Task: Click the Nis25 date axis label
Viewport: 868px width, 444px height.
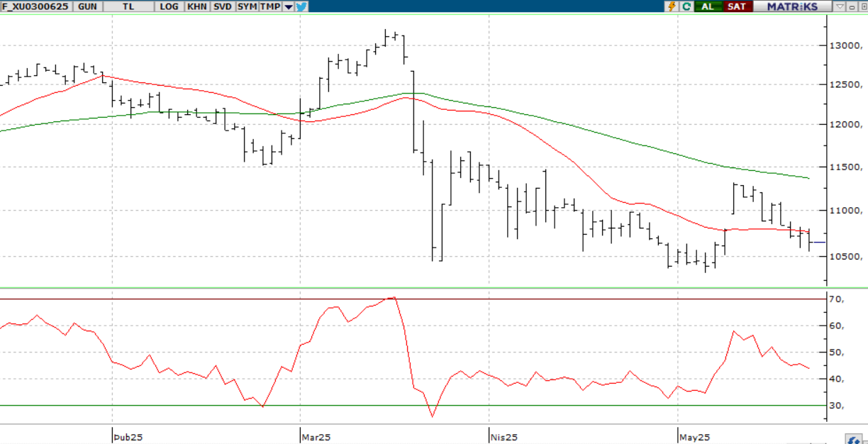Action: pyautogui.click(x=504, y=437)
